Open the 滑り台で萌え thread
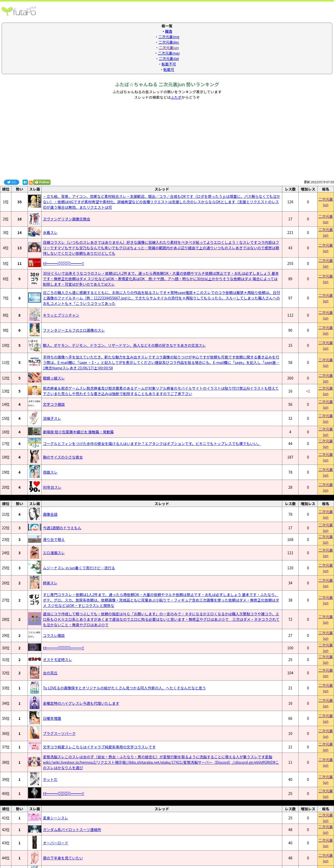334x868 pixels. pyautogui.click(x=54, y=540)
